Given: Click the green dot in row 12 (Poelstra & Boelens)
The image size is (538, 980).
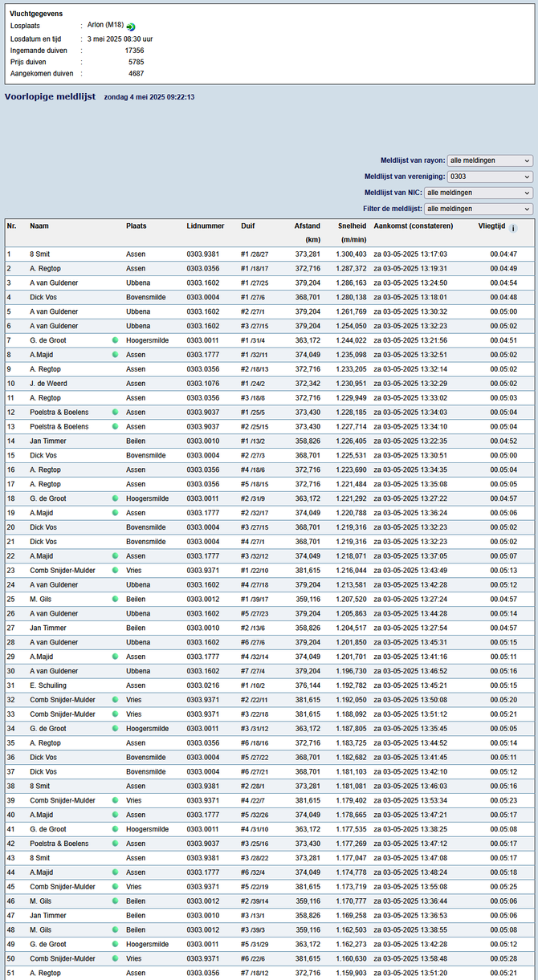Looking at the screenshot, I should 115,413.
